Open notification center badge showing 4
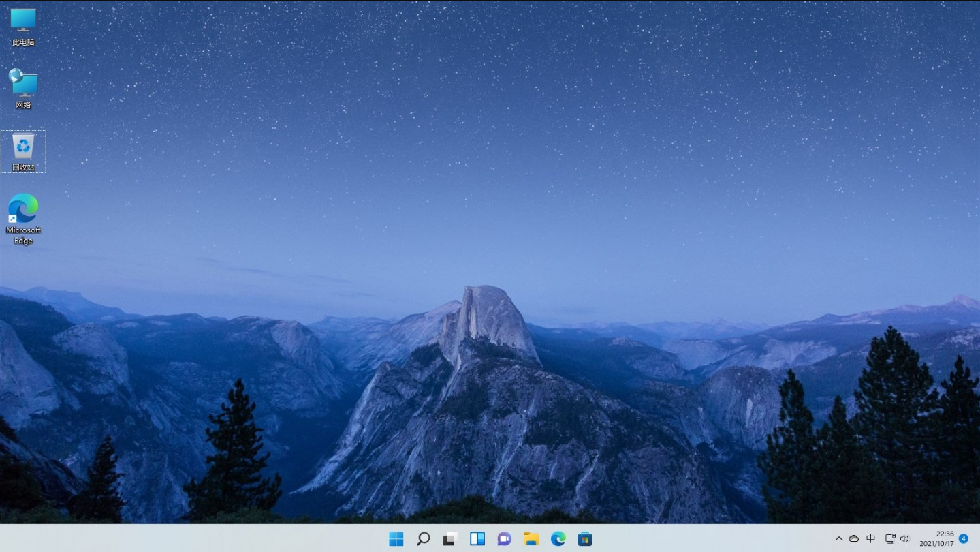980x552 pixels. coord(964,538)
